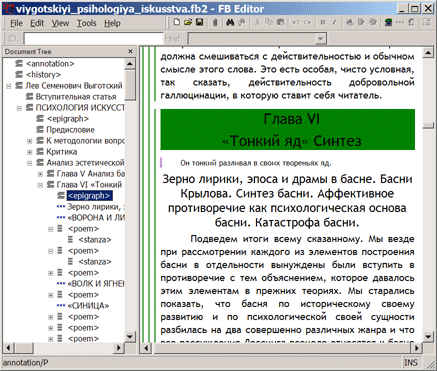Click into the ID input field
This screenshot has height=371, width=437.
coord(93,39)
